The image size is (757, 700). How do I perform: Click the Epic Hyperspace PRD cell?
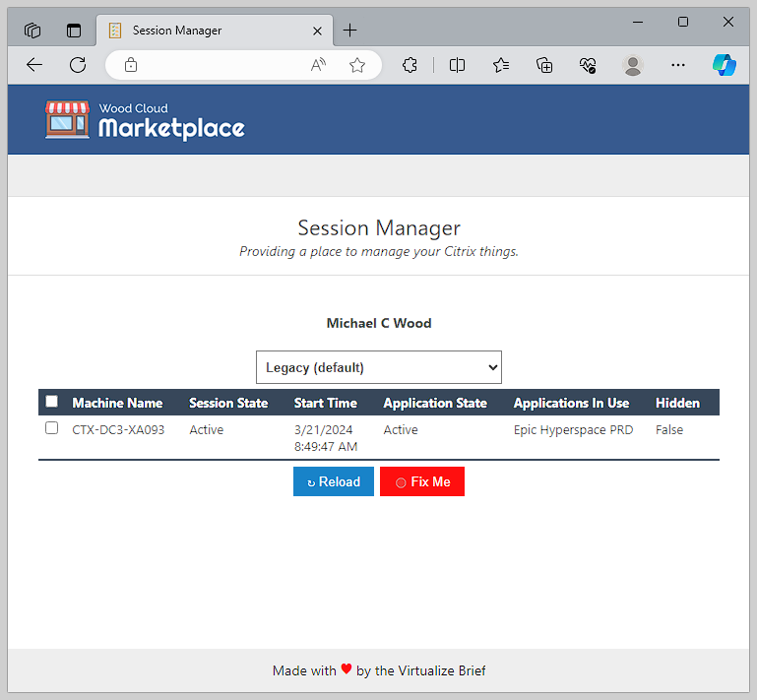click(x=573, y=429)
